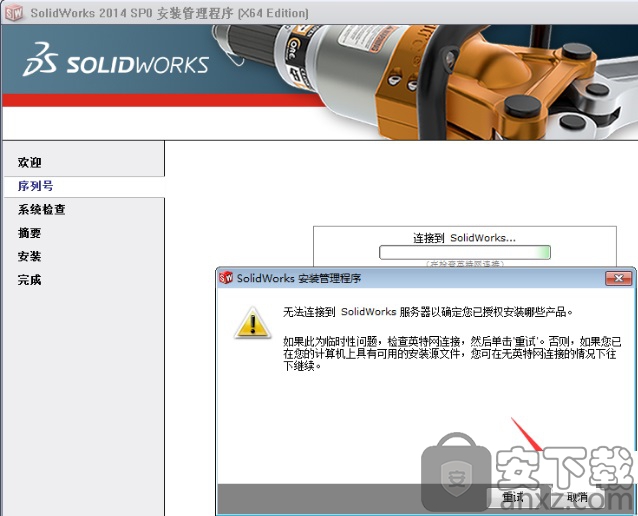Open the 欢迎 step in sidebar
This screenshot has width=638, height=516.
[x=29, y=162]
